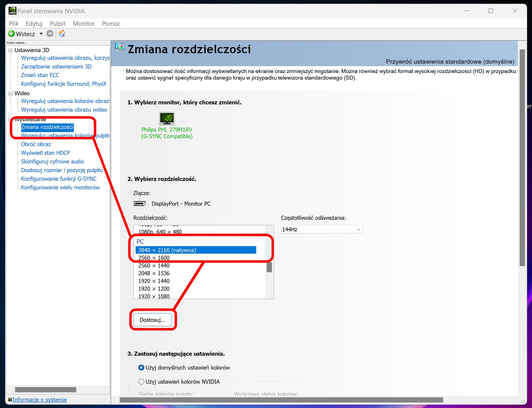The height and width of the screenshot is (408, 532).
Task: Select resolution 2048 × 1536
Action: click(196, 273)
